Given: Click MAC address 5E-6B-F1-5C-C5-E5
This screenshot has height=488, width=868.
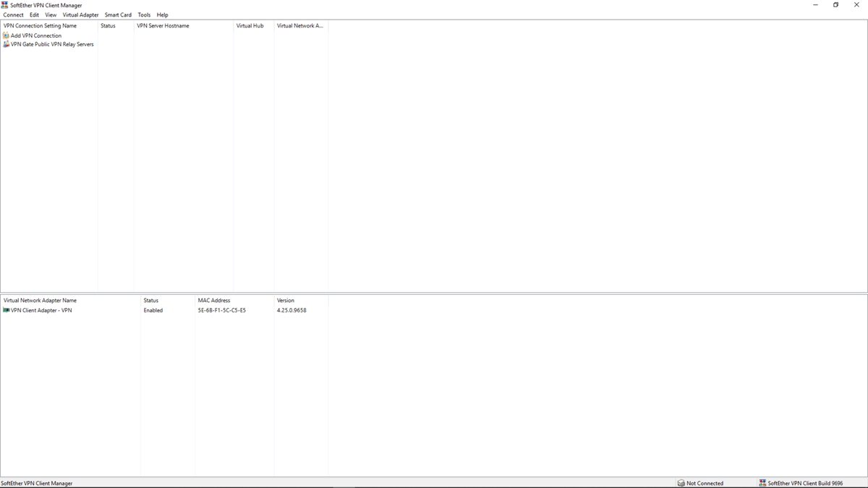Looking at the screenshot, I should click(x=222, y=310).
